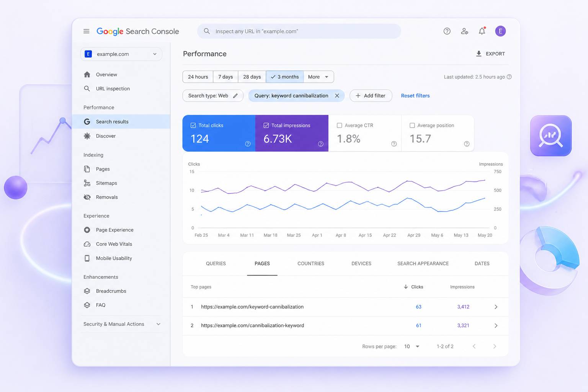Click the URL inspection magnifier icon

[x=87, y=88]
